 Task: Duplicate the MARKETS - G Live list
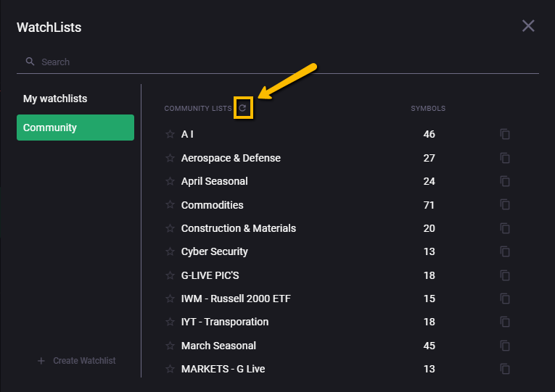point(505,369)
